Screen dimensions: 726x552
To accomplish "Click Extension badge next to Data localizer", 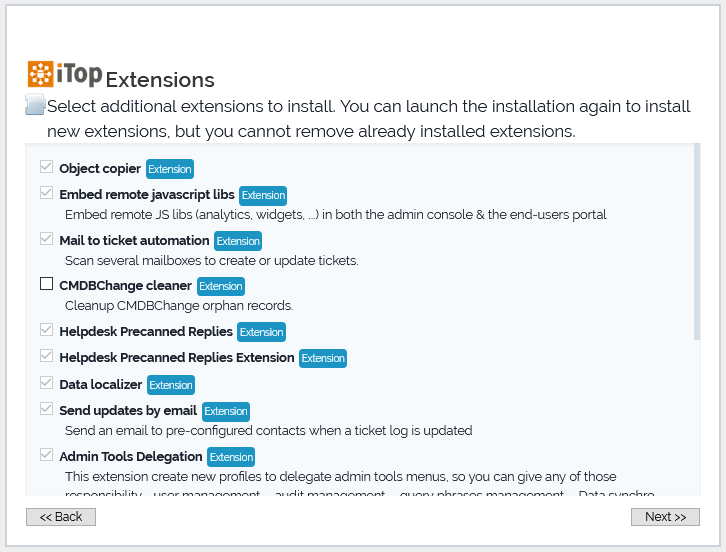I will 171,385.
